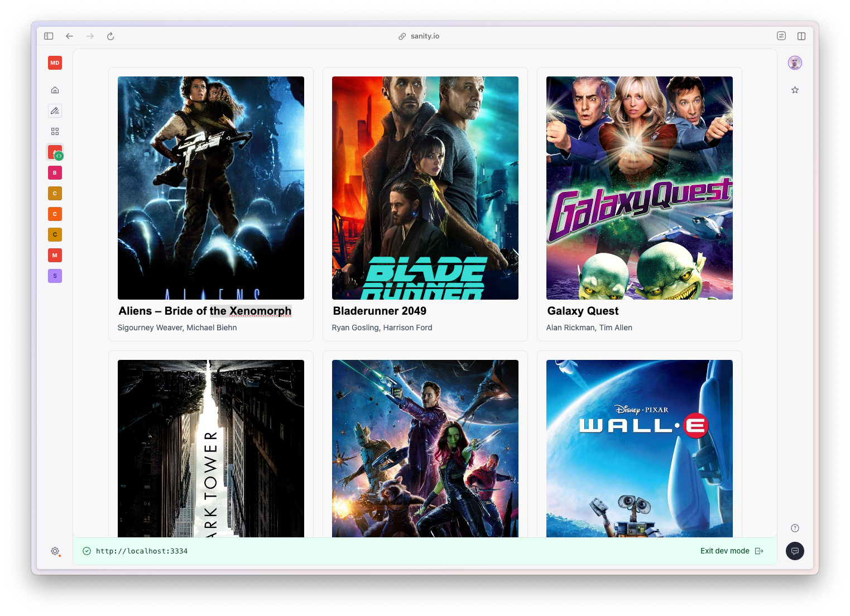Open the edit pencil icon in sidebar

tap(55, 110)
